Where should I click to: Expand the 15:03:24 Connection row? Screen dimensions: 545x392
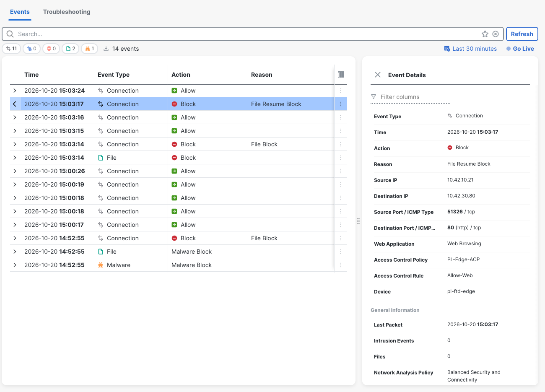click(x=15, y=91)
